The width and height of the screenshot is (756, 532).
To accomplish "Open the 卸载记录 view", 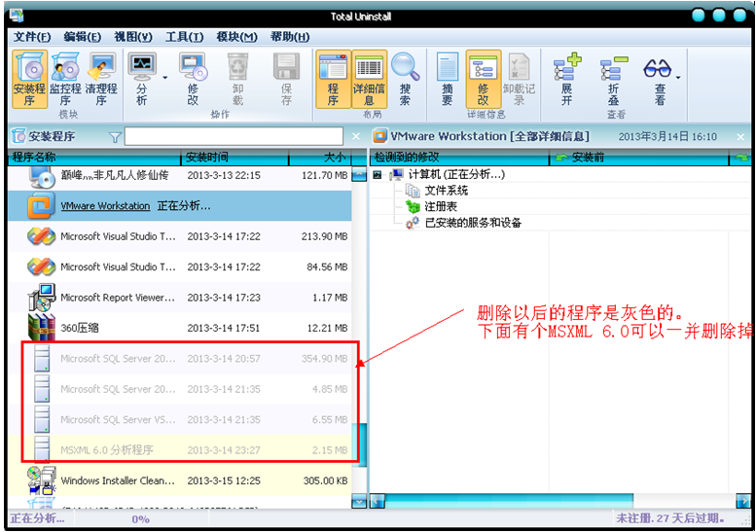I will (519, 79).
